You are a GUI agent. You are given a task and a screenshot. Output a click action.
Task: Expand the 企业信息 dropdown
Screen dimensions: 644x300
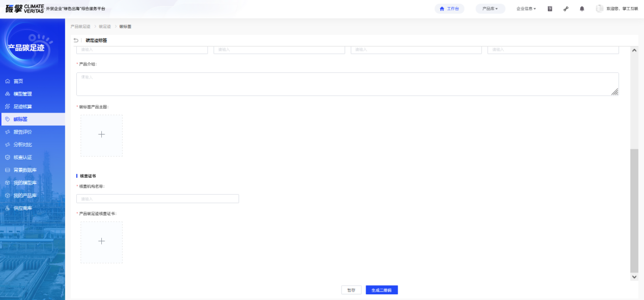pyautogui.click(x=526, y=9)
